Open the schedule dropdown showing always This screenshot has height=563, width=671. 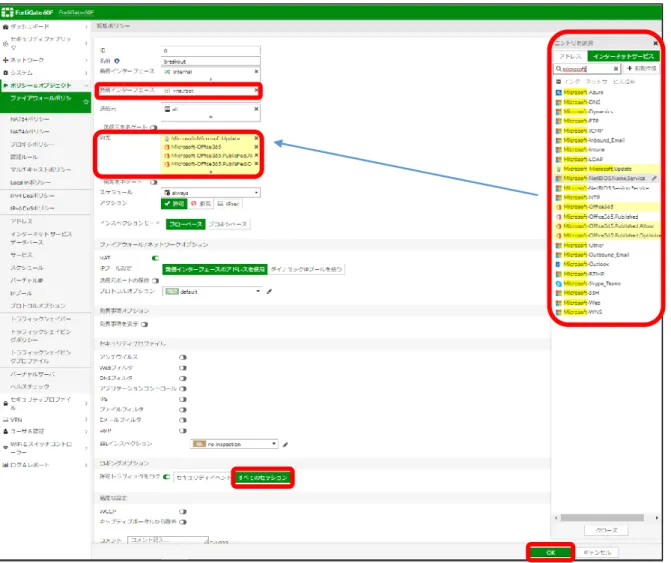tap(211, 193)
